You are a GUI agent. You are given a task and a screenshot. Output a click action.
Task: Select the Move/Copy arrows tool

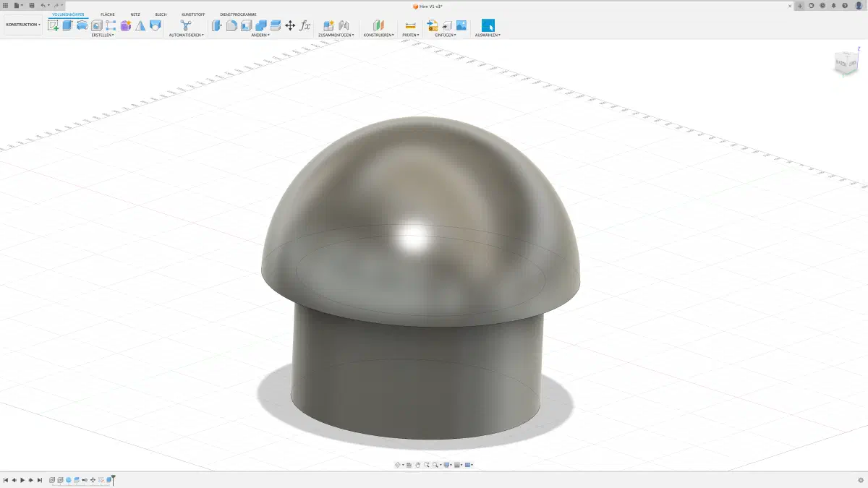click(290, 25)
